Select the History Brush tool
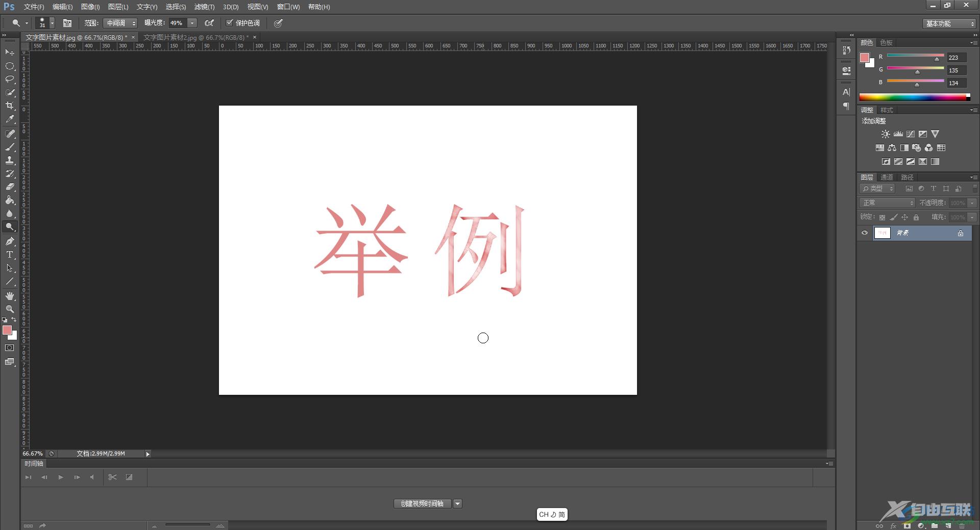 10,173
